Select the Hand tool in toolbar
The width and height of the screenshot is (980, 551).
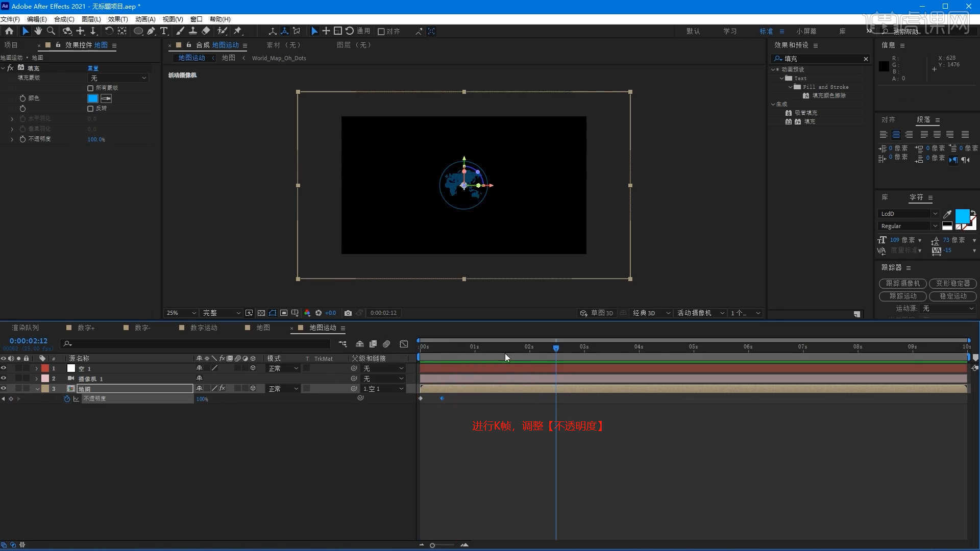coord(38,31)
